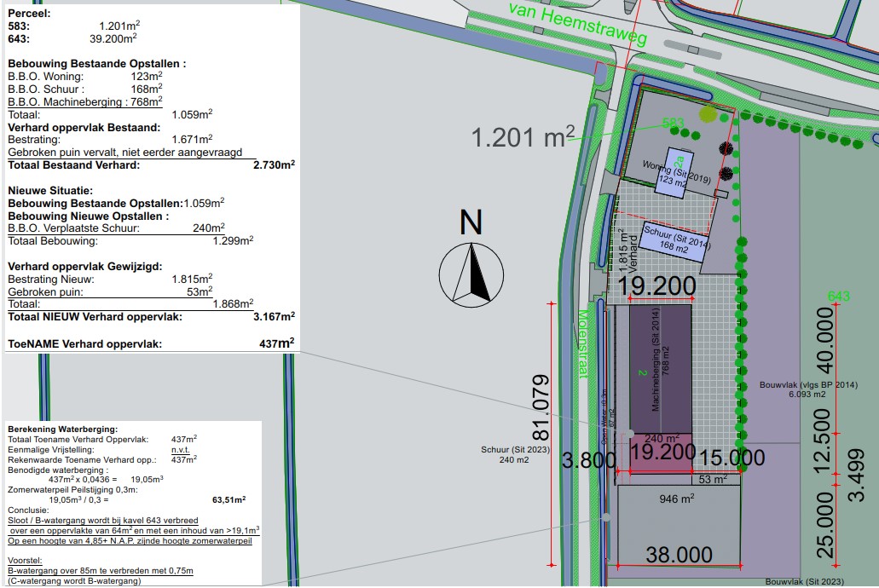Select the 'Eenmalige Vrijstelling:' label
The width and height of the screenshot is (879, 588).
coord(51,450)
